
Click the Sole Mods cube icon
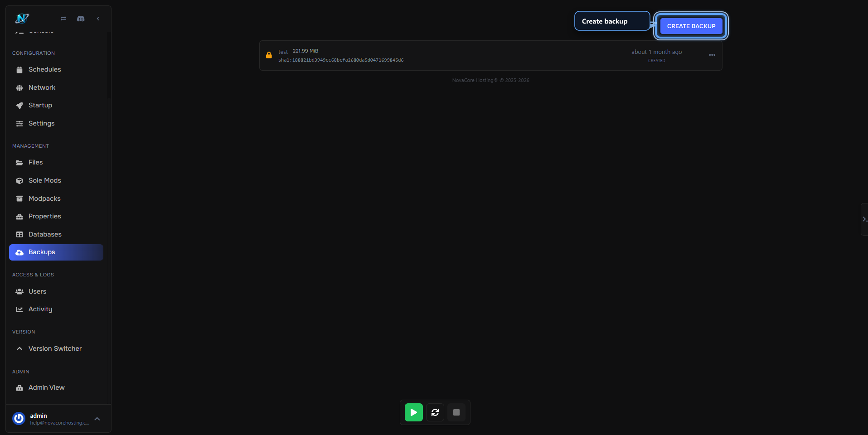(19, 181)
